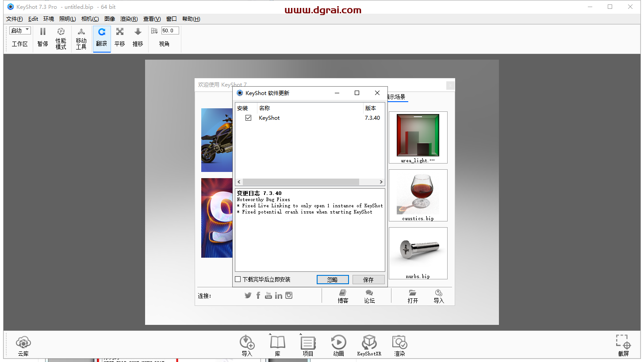Select the Tumble (翻滚) camera tool

pyautogui.click(x=102, y=32)
